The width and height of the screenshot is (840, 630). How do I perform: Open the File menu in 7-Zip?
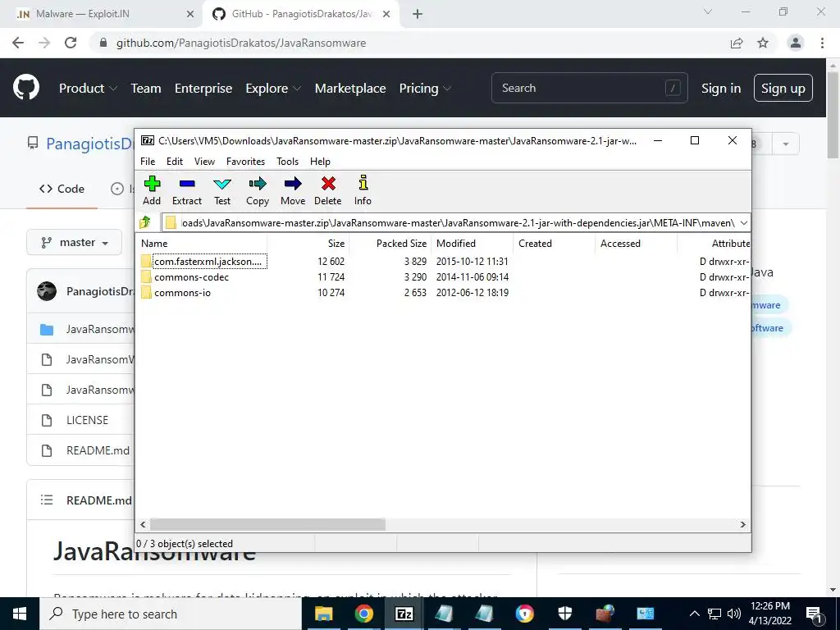[x=148, y=162]
